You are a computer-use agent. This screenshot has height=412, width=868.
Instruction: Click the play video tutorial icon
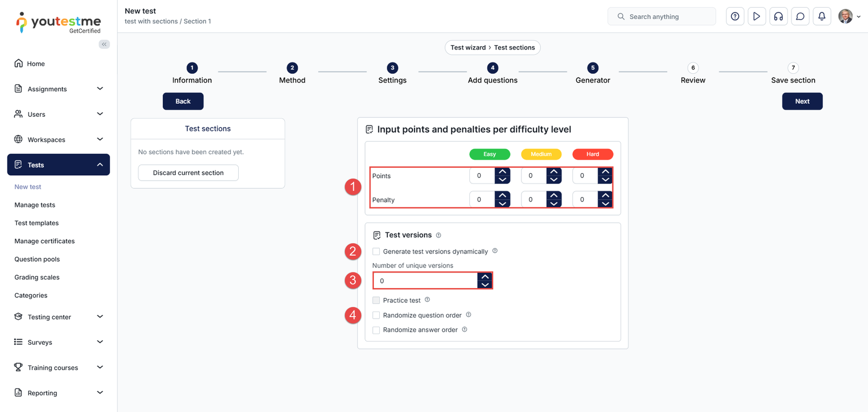[757, 16]
